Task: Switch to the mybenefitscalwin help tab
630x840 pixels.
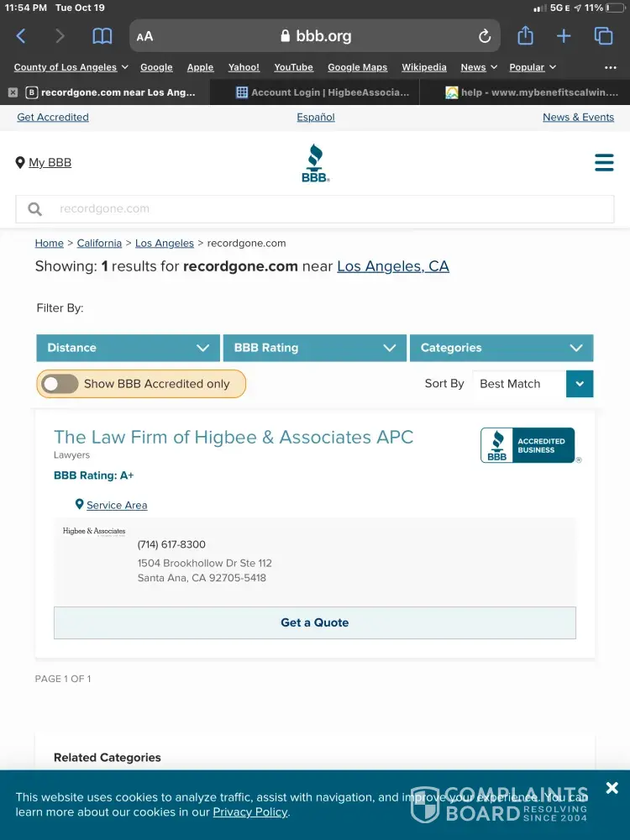Action: coord(531,92)
